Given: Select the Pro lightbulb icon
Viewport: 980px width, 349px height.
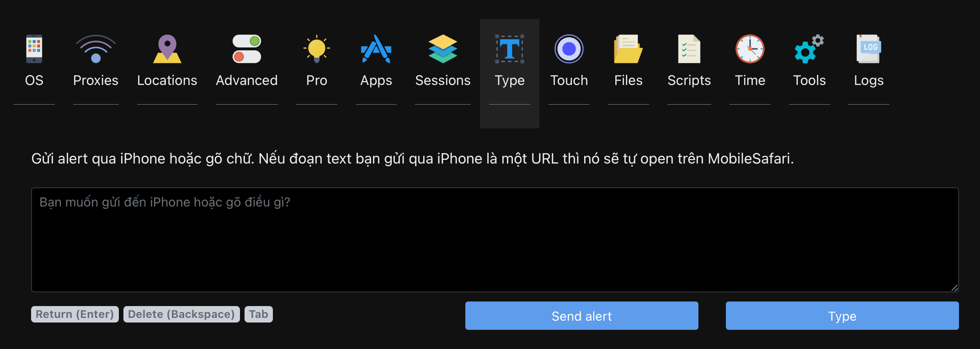Looking at the screenshot, I should point(317,49).
